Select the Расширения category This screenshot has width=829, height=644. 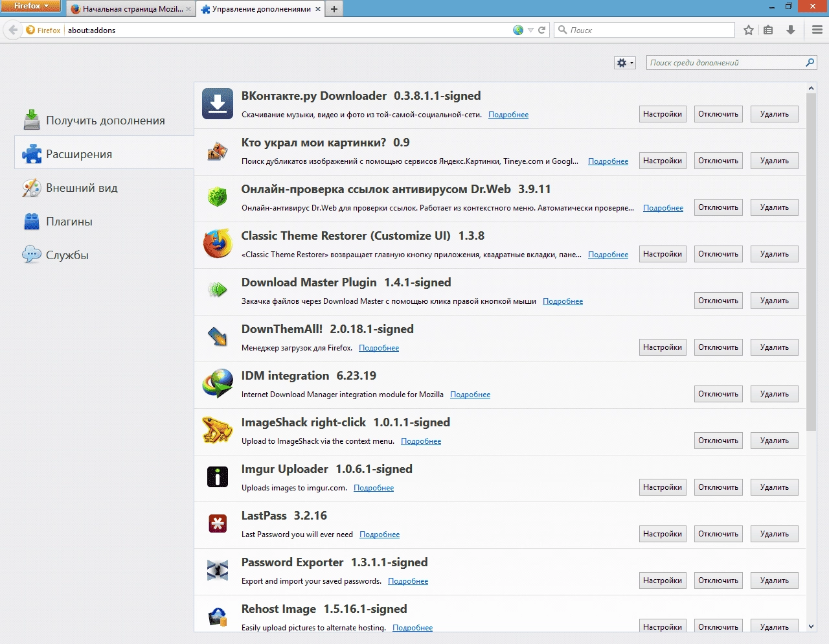click(104, 154)
